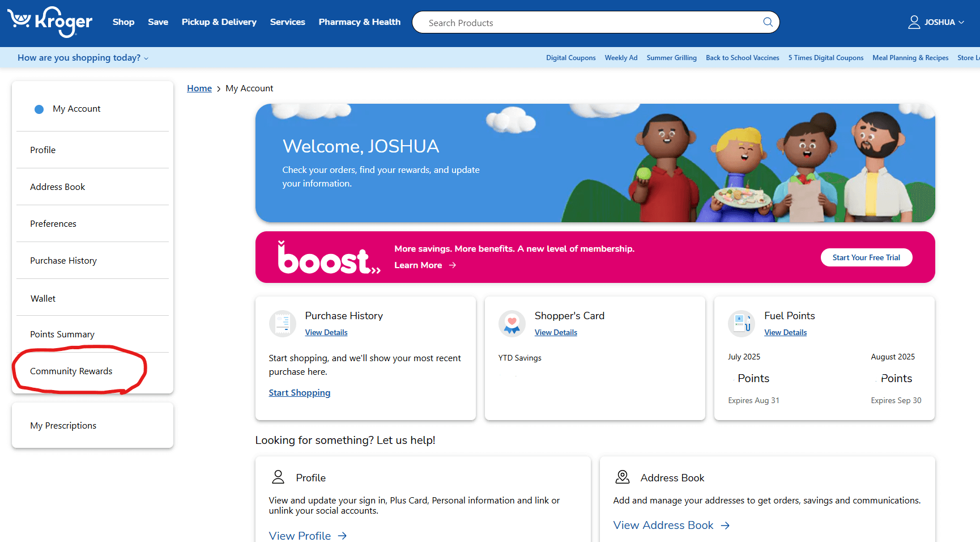Click the YTD Savings text
980x542 pixels.
point(519,358)
